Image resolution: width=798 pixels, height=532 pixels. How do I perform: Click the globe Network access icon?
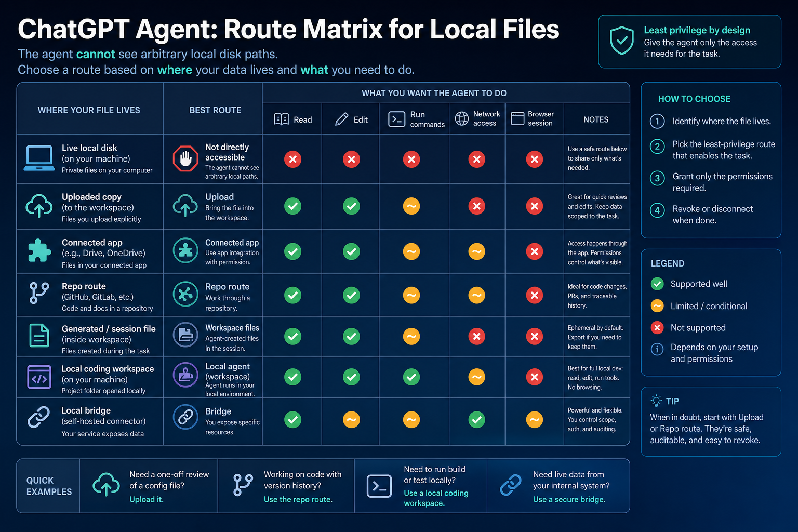[462, 118]
